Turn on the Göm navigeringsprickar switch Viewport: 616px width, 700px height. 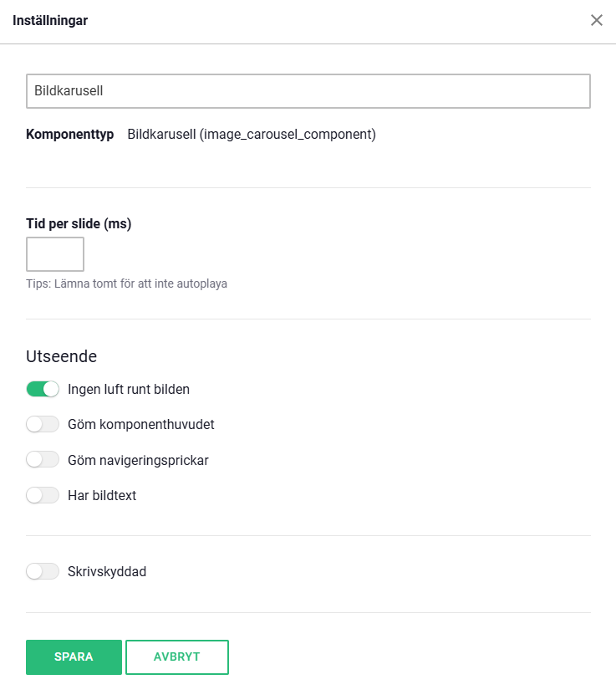[x=43, y=460]
